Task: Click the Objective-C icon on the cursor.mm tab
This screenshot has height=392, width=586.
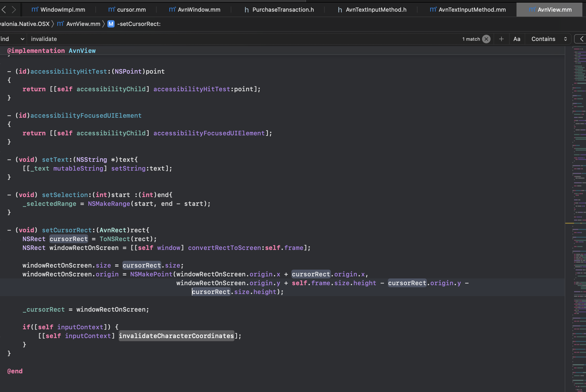Action: (111, 10)
